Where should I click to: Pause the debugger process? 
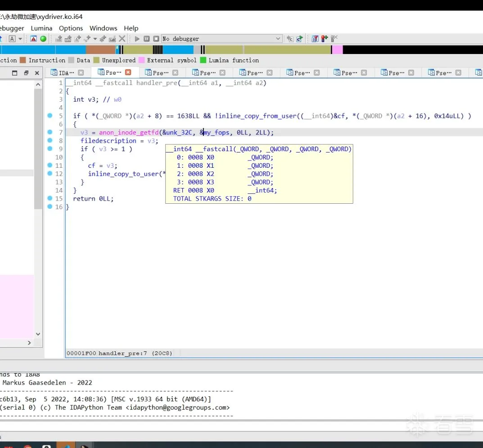(x=147, y=39)
